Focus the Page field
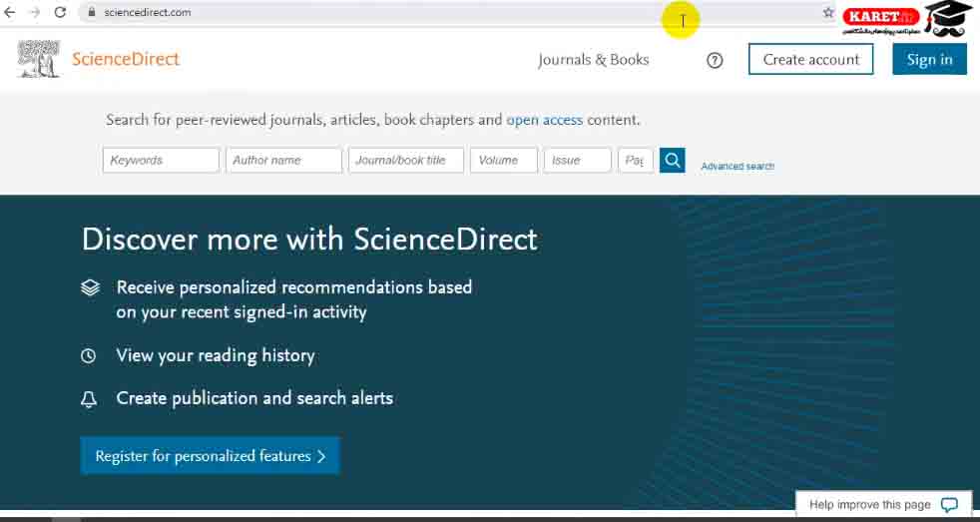 pyautogui.click(x=636, y=160)
